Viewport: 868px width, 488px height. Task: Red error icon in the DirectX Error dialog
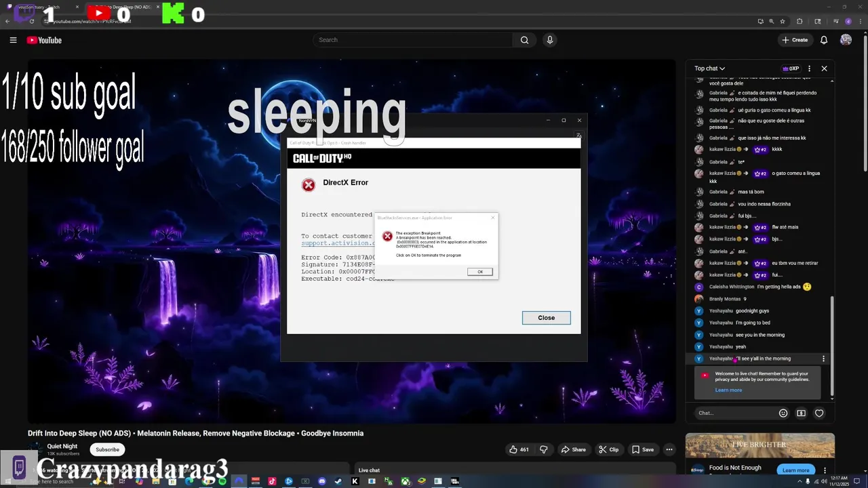point(309,185)
